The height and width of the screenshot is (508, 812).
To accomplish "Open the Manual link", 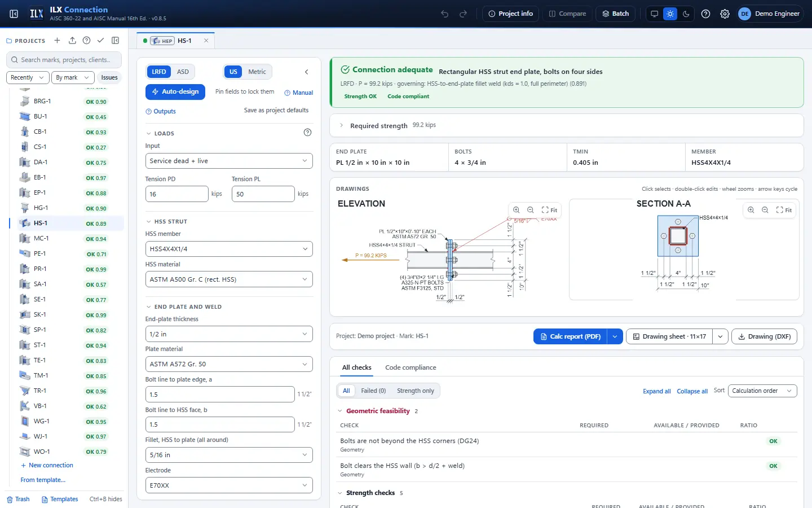I will (298, 93).
